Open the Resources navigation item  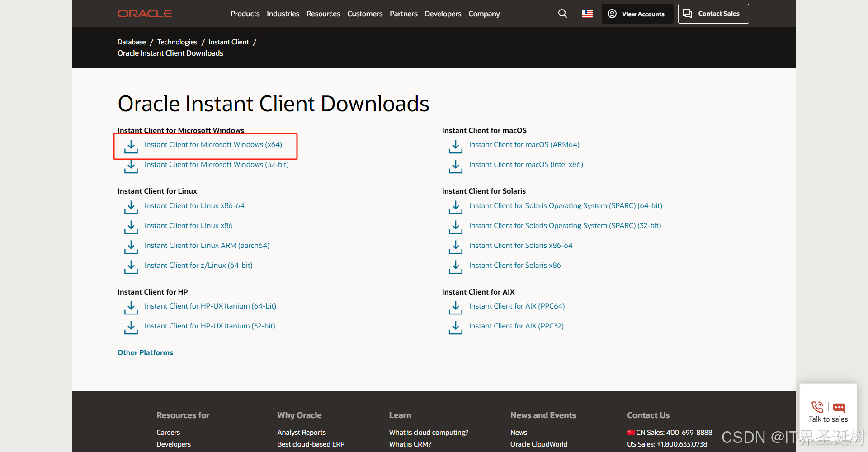click(x=323, y=14)
